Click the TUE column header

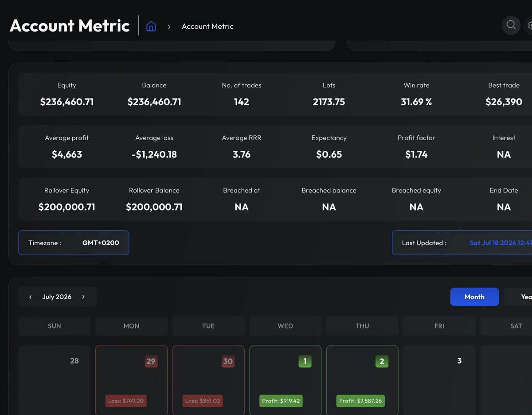(208, 326)
